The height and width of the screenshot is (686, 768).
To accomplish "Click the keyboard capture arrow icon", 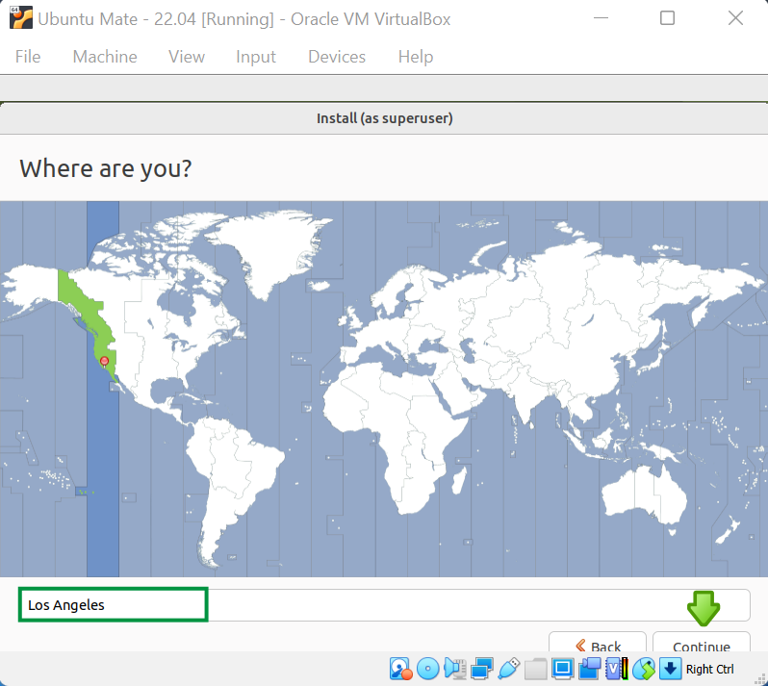I will pos(670,669).
